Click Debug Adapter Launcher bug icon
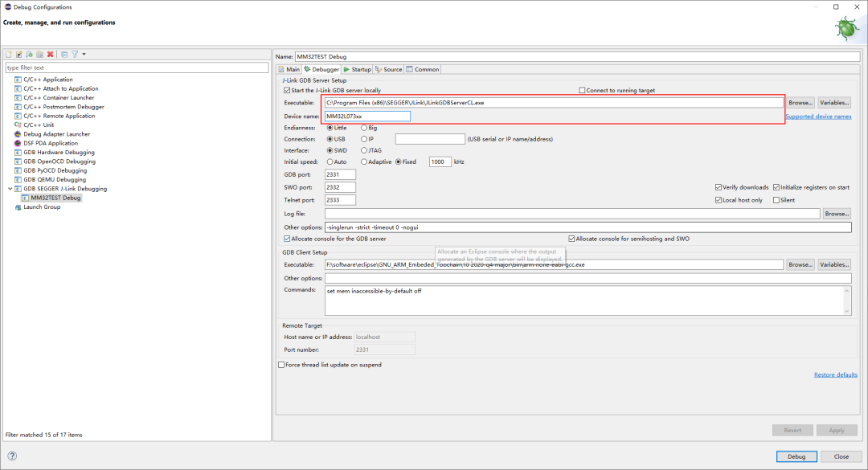The width and height of the screenshot is (868, 470). 18,134
